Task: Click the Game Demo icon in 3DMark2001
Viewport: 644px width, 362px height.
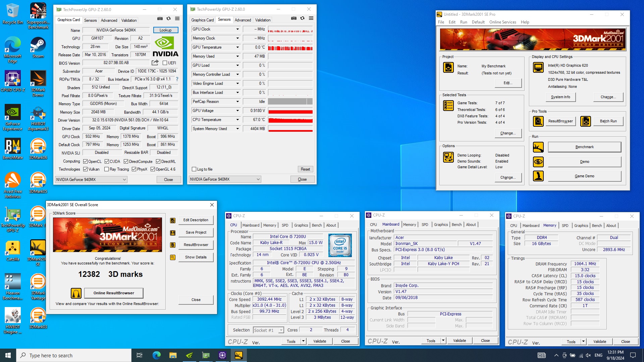Action: pos(538,176)
